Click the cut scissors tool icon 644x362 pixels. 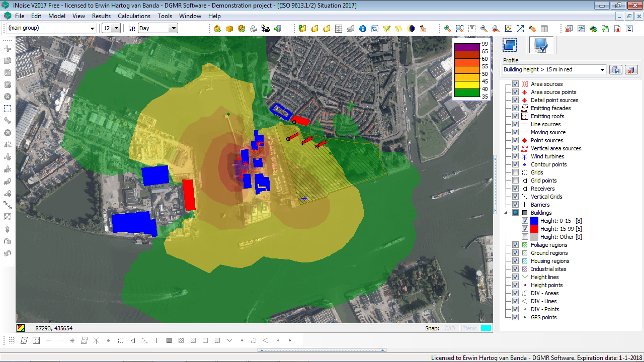(8, 49)
